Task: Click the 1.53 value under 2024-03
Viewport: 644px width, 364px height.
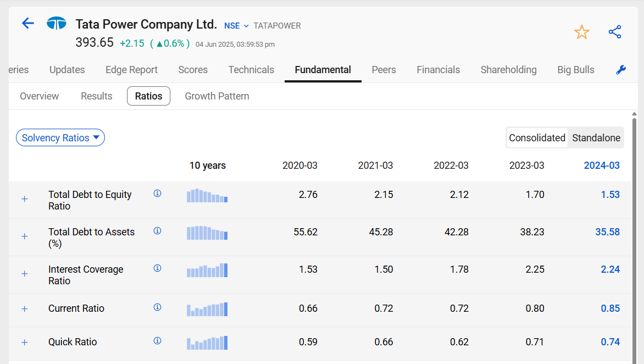Action: pos(610,195)
